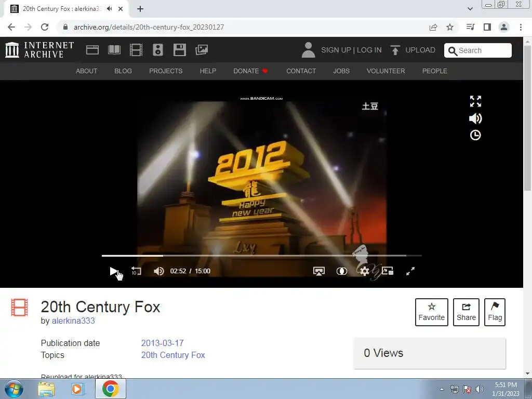Open the 20th Century Fox topic link
The height and width of the screenshot is (399, 532).
click(x=173, y=355)
